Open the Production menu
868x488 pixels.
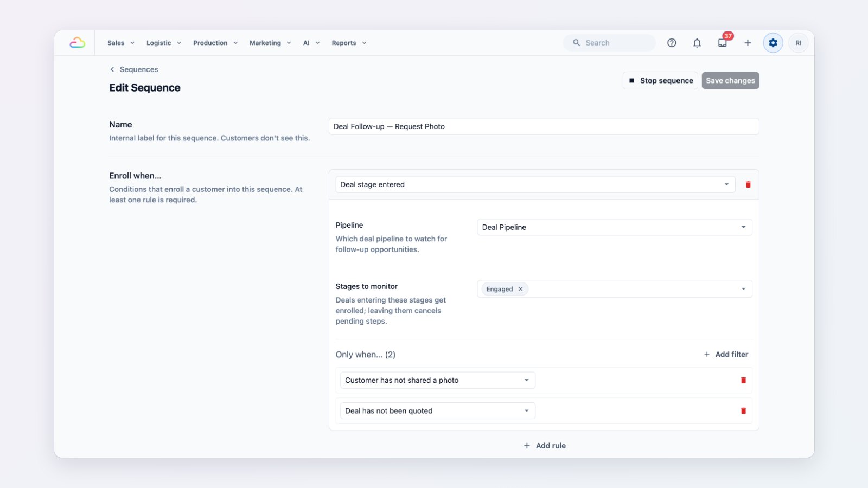tap(215, 43)
